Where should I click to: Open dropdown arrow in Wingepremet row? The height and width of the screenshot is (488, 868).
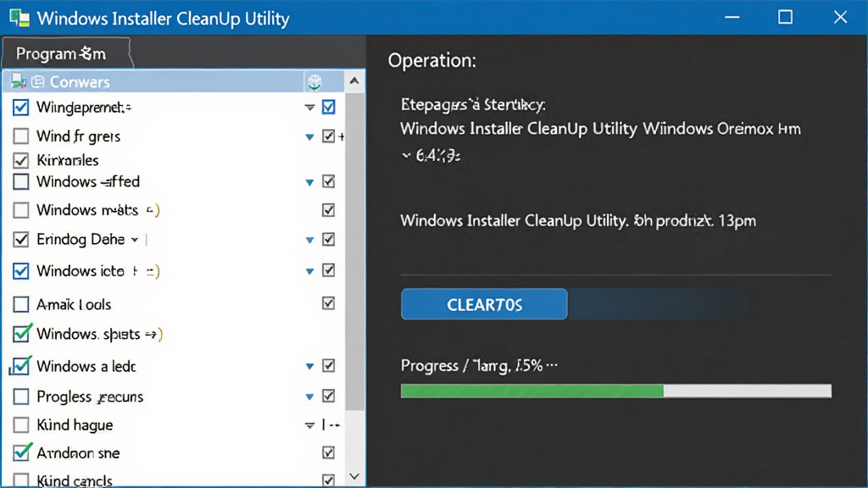tap(309, 108)
